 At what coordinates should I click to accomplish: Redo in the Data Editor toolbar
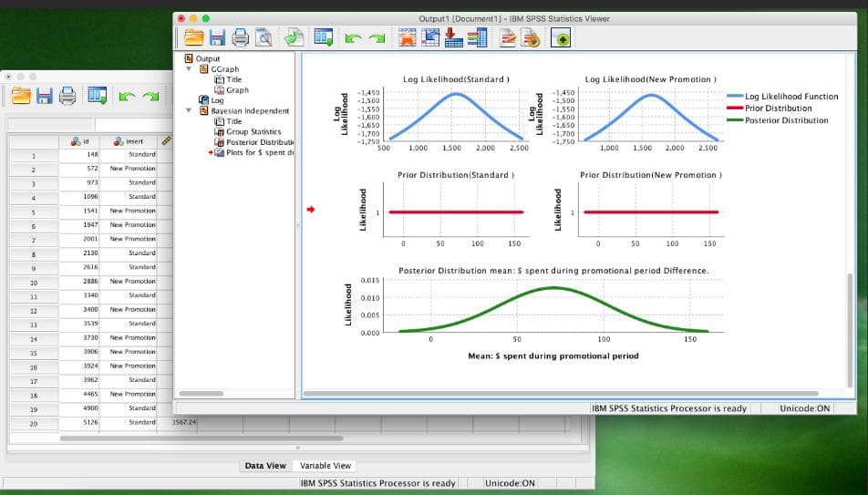tap(150, 97)
